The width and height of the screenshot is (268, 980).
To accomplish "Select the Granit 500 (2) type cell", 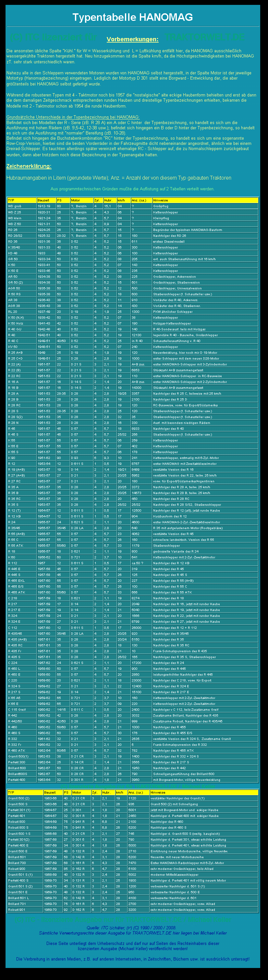I will 24,798.
